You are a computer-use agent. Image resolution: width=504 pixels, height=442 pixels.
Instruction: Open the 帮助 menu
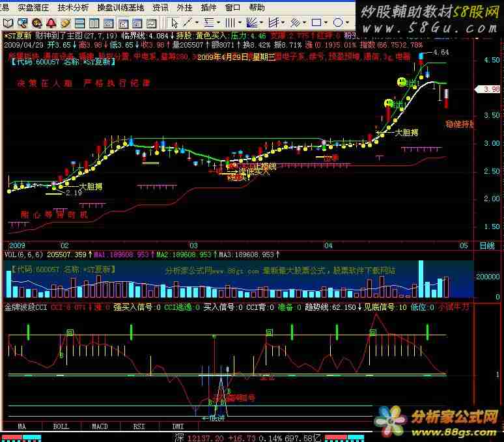point(257,7)
